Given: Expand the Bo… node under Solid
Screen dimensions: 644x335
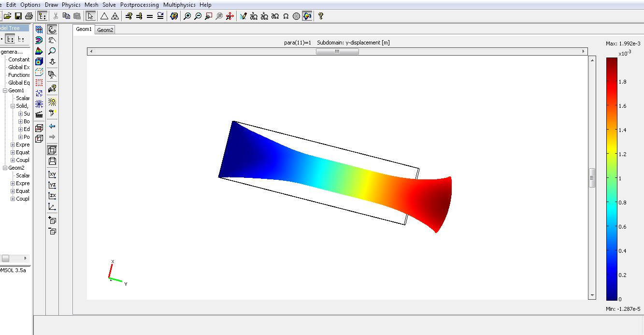Looking at the screenshot, I should 20,121.
